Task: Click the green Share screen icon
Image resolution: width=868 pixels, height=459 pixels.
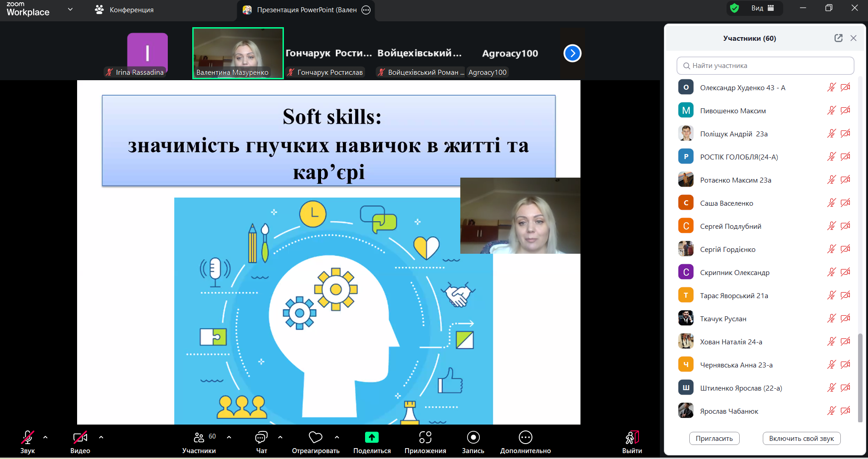Action: (371, 438)
